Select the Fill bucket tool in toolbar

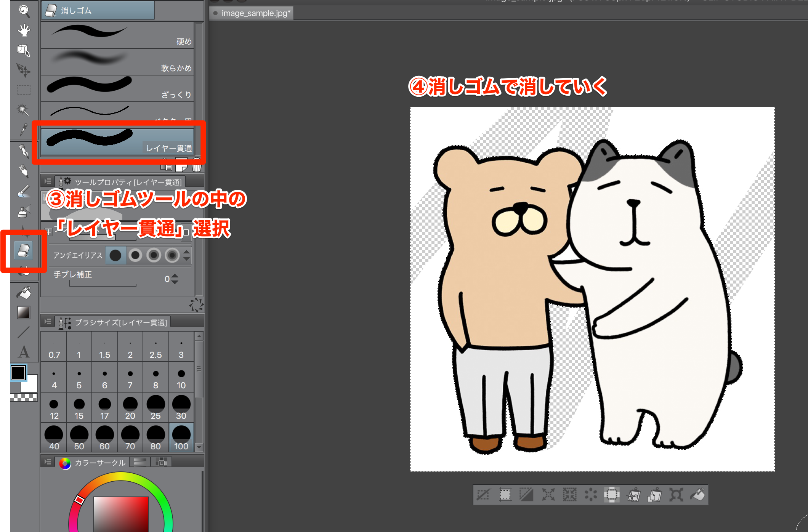(24, 293)
